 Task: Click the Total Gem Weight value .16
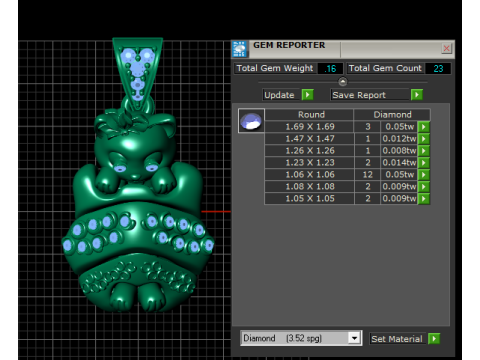[x=330, y=68]
